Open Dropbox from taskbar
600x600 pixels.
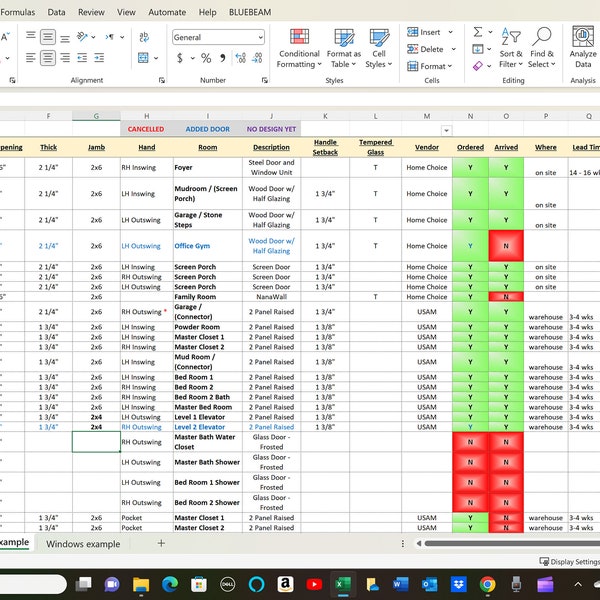coord(458,584)
